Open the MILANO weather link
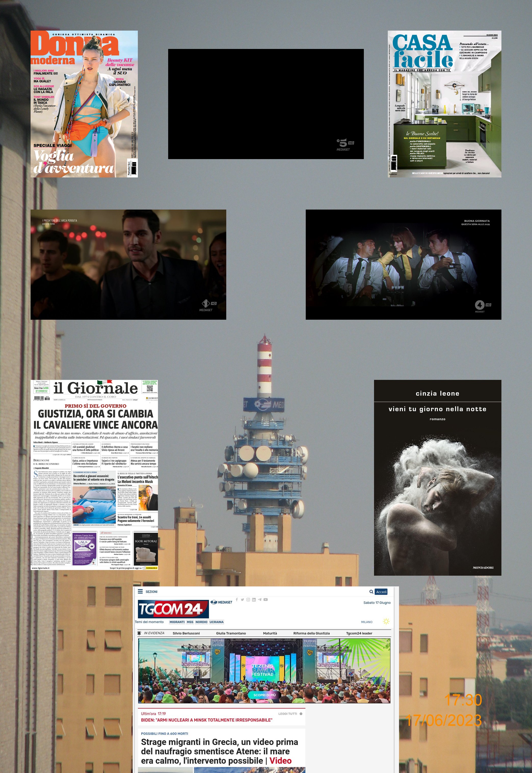The image size is (532, 773). (x=367, y=622)
